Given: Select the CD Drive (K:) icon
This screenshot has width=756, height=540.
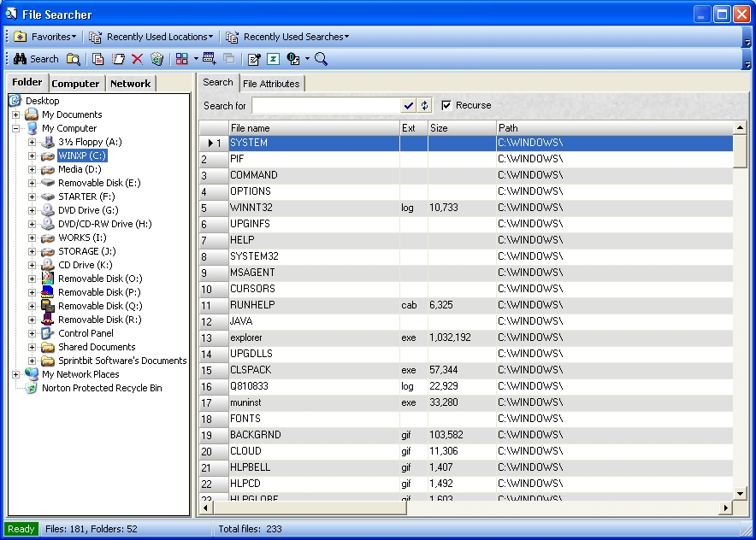Looking at the screenshot, I should [48, 265].
